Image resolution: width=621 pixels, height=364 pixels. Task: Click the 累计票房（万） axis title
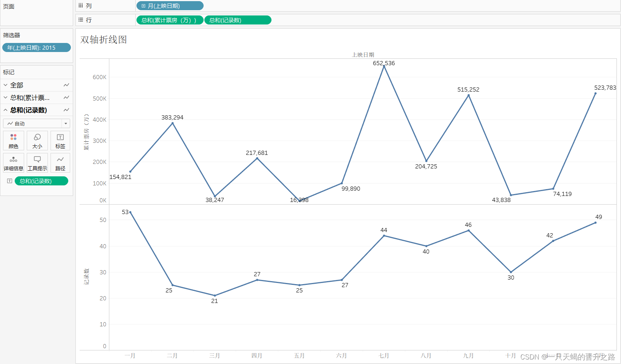pyautogui.click(x=86, y=132)
